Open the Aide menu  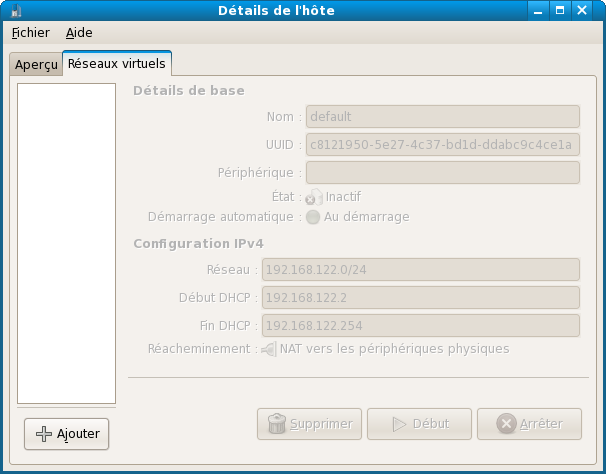coord(79,32)
